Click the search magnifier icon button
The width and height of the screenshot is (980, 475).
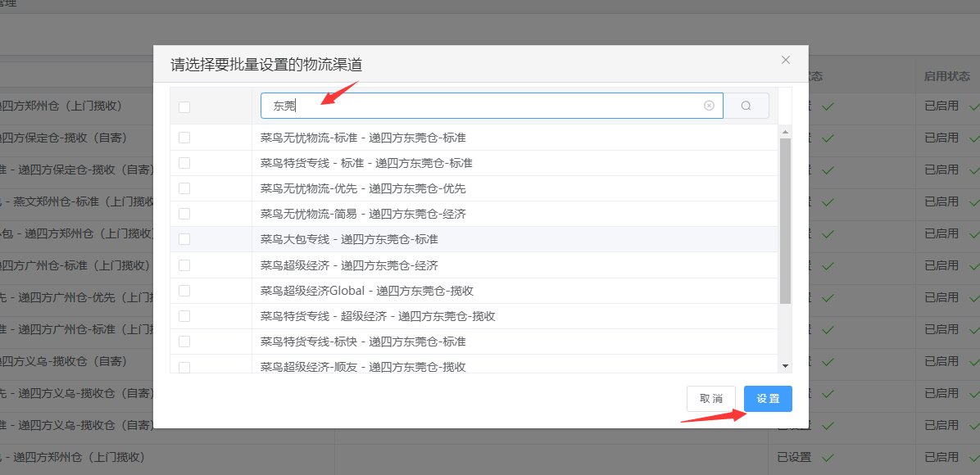click(x=746, y=106)
